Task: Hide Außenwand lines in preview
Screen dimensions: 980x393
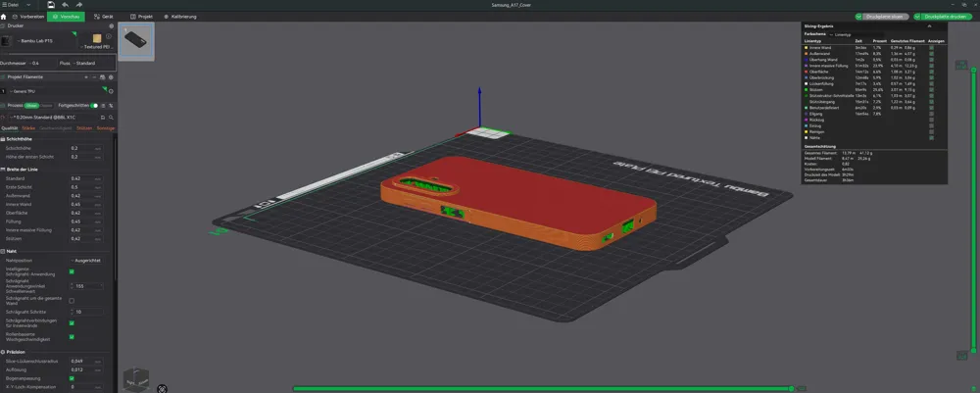Action: coord(931,54)
